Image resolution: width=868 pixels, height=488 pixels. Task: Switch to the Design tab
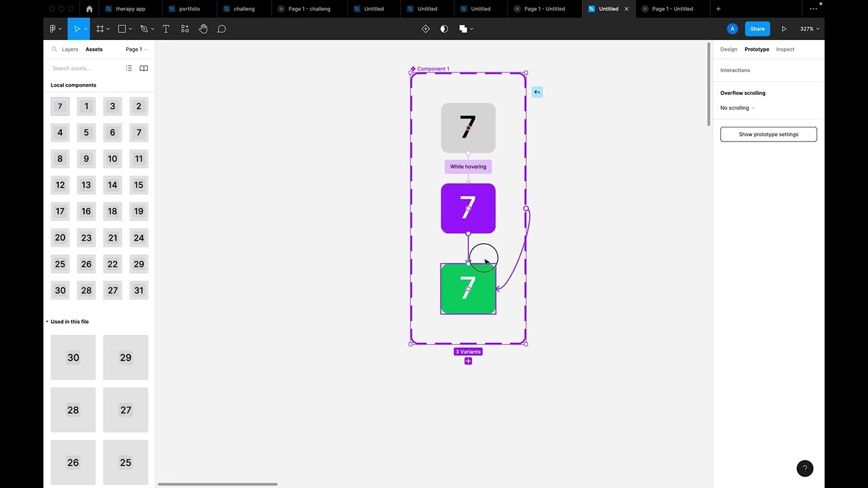tap(729, 49)
